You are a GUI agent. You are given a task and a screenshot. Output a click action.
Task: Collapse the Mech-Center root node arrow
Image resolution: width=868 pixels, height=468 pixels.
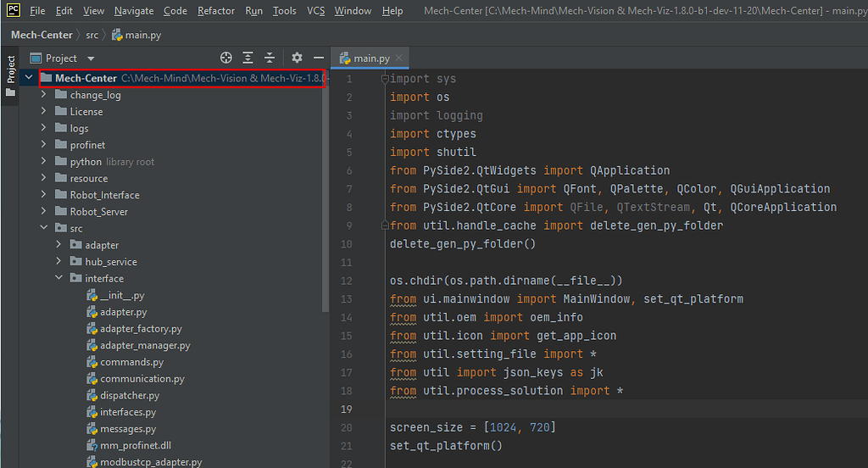[x=29, y=77]
